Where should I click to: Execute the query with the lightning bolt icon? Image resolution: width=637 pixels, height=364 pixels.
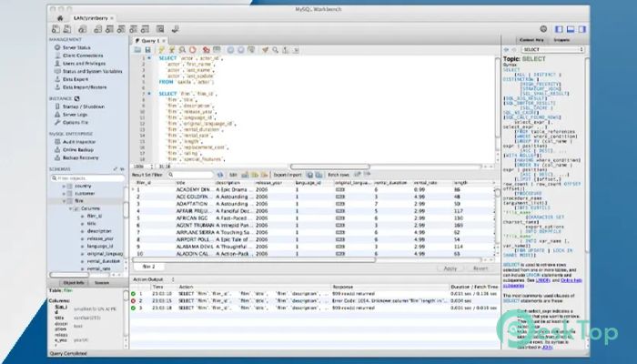coord(162,50)
